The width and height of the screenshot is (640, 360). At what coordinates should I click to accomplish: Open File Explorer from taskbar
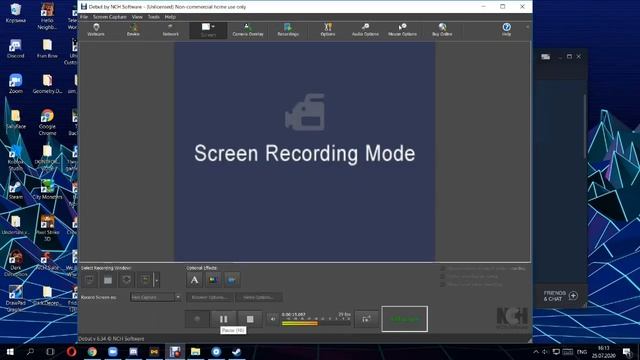(196, 352)
